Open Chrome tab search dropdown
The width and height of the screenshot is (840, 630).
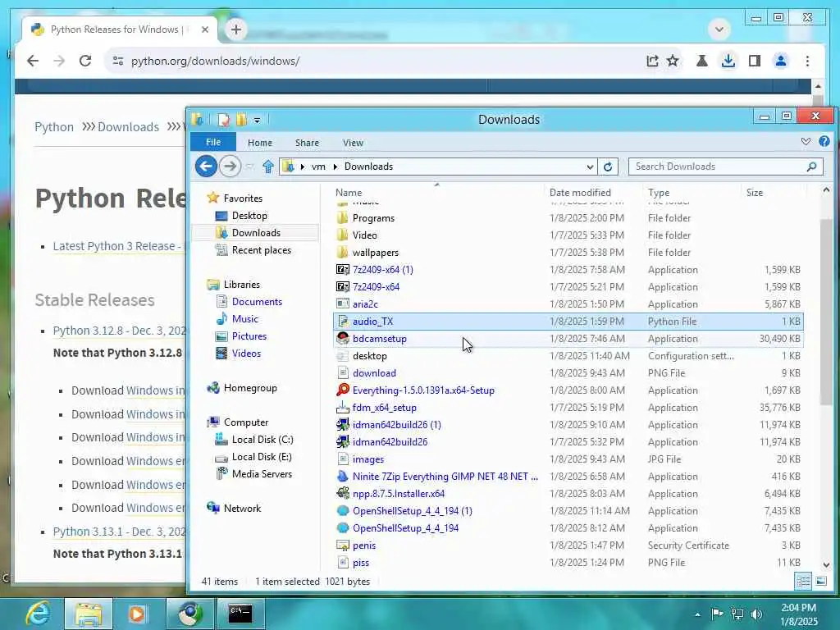pyautogui.click(x=719, y=29)
